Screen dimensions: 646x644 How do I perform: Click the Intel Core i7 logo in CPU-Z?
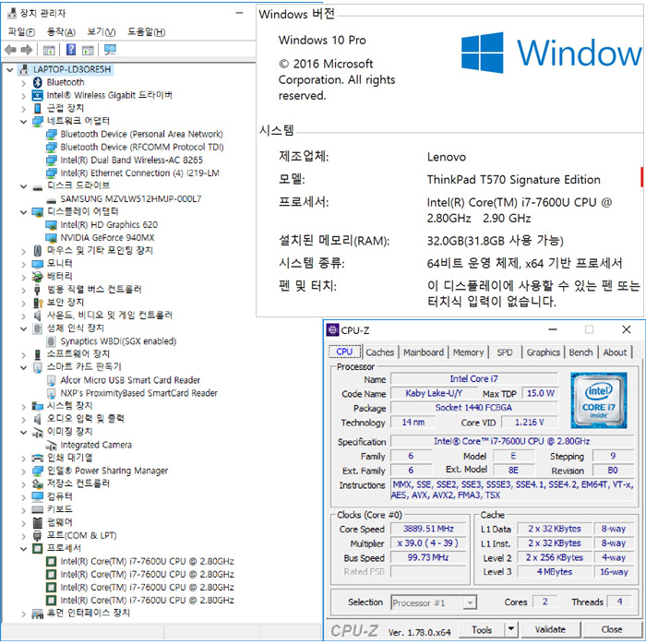coord(599,400)
